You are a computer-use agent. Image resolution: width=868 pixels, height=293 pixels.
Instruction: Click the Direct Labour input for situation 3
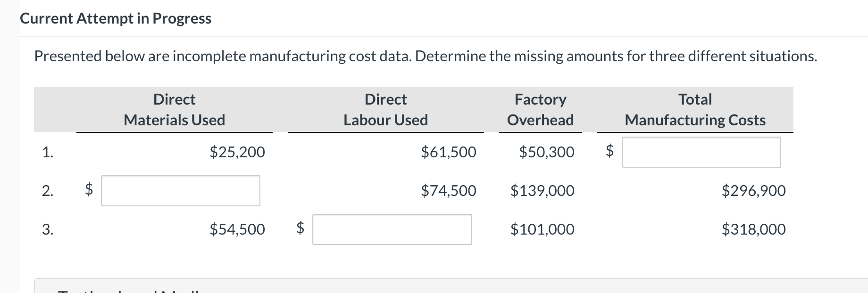(x=392, y=230)
